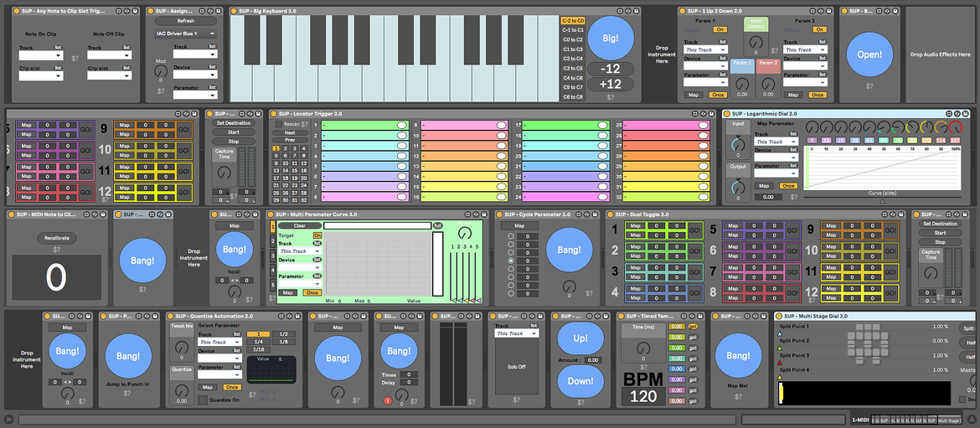Click the triangle icon at bottom-right corner
The image size is (980, 428).
pos(971,420)
